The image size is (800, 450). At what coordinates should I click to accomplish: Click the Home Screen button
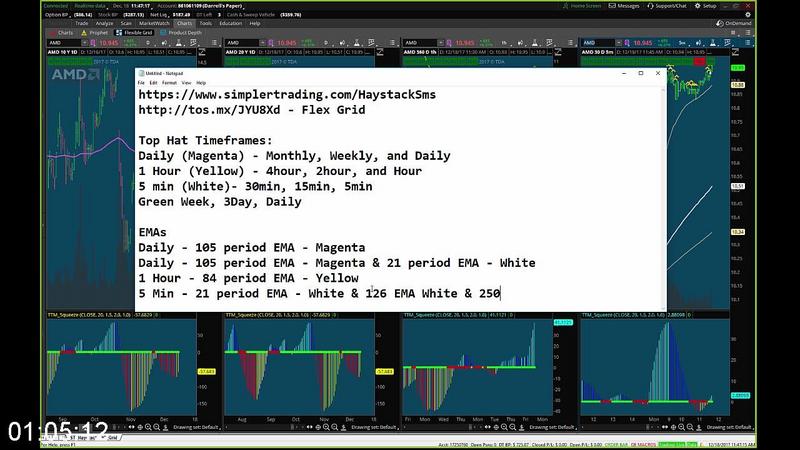tap(582, 6)
